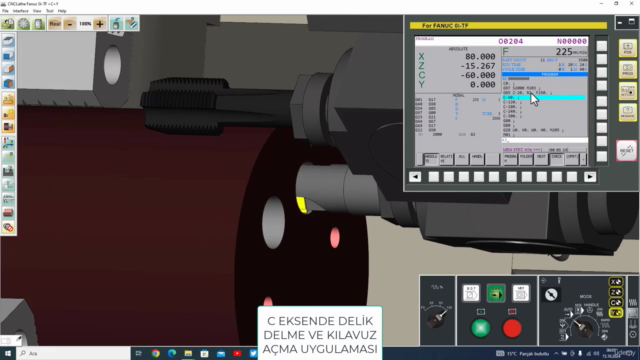640x360 pixels.
Task: Click the topmost vertical soft key beside the screen
Action: coord(602,46)
